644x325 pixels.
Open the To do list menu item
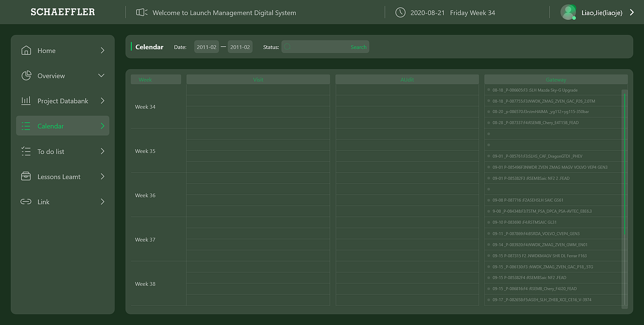coord(63,151)
